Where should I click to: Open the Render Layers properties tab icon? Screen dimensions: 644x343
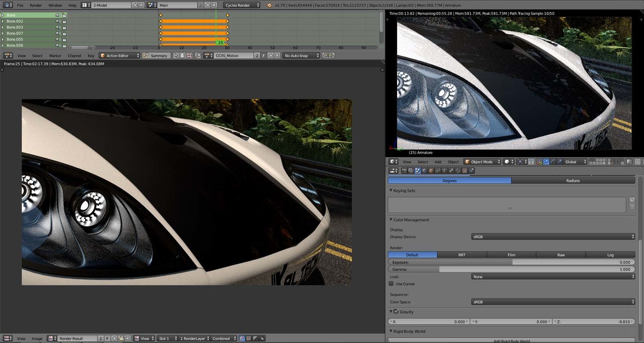[x=411, y=170]
